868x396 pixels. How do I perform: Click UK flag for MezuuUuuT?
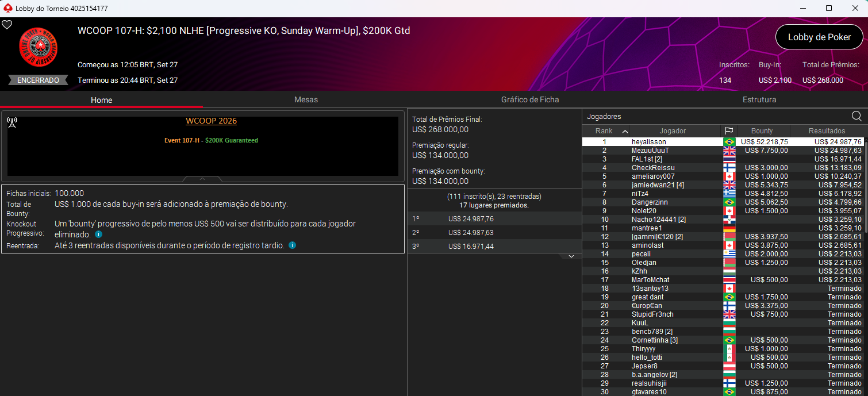coord(729,150)
